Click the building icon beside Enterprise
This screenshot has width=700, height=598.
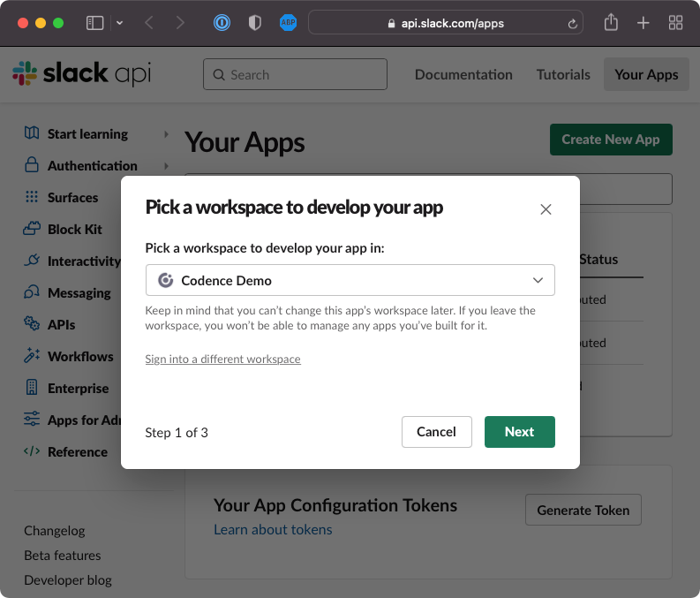(x=31, y=387)
